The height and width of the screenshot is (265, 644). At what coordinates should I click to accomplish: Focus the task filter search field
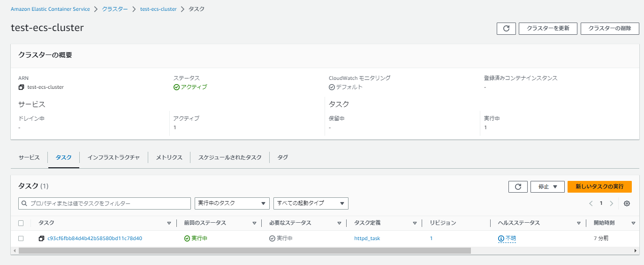click(104, 203)
